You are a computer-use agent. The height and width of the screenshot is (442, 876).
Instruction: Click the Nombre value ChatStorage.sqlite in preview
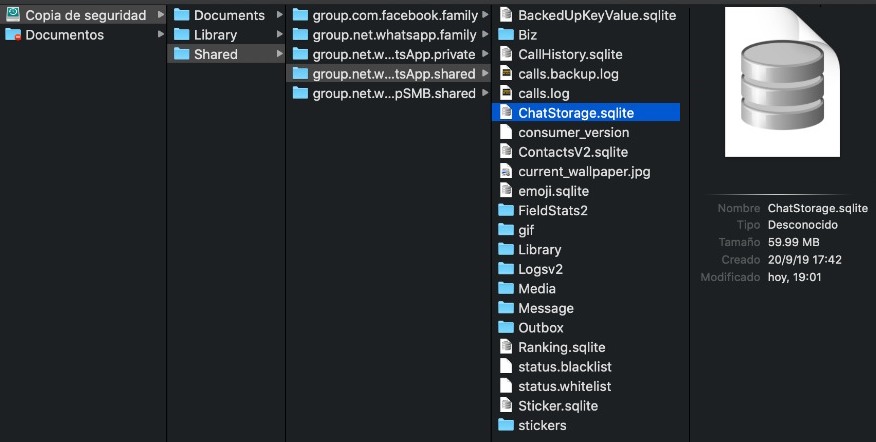pyautogui.click(x=817, y=208)
